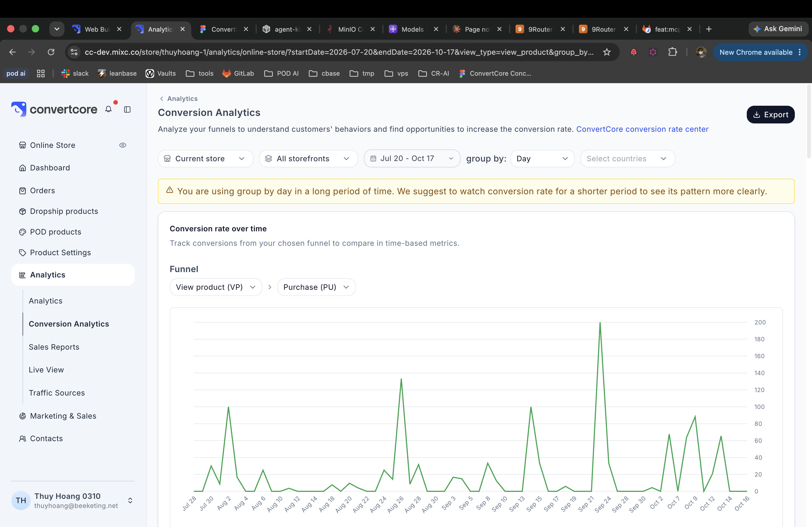Screen dimensions: 812x527
Task: Click the convertcore logo
Action: 55,109
